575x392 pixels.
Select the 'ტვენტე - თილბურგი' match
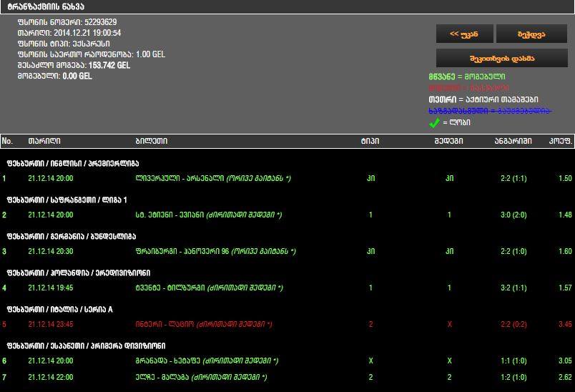(287, 288)
